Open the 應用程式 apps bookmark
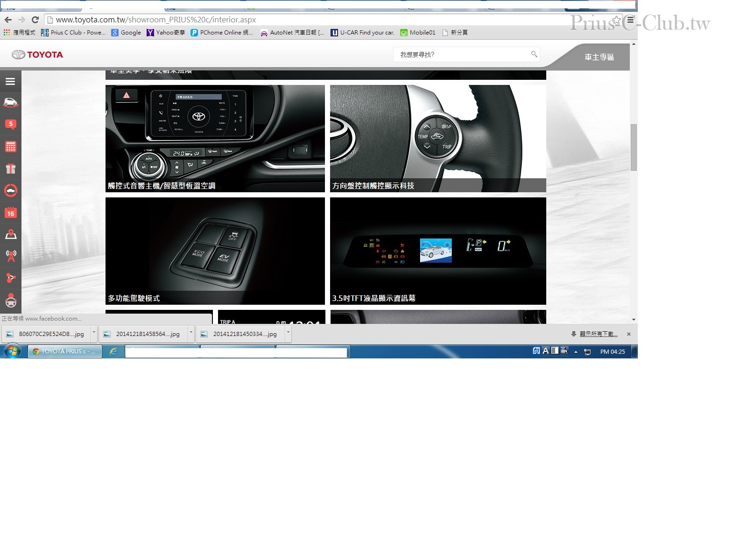The height and width of the screenshot is (560, 747). 19,33
